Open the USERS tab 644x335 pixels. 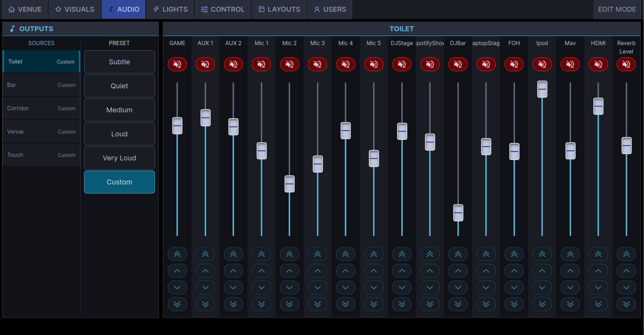(x=330, y=9)
